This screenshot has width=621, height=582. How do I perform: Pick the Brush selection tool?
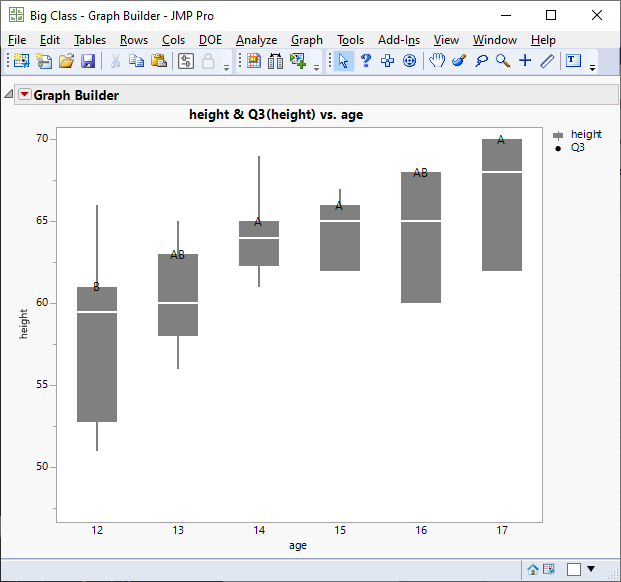(459, 61)
